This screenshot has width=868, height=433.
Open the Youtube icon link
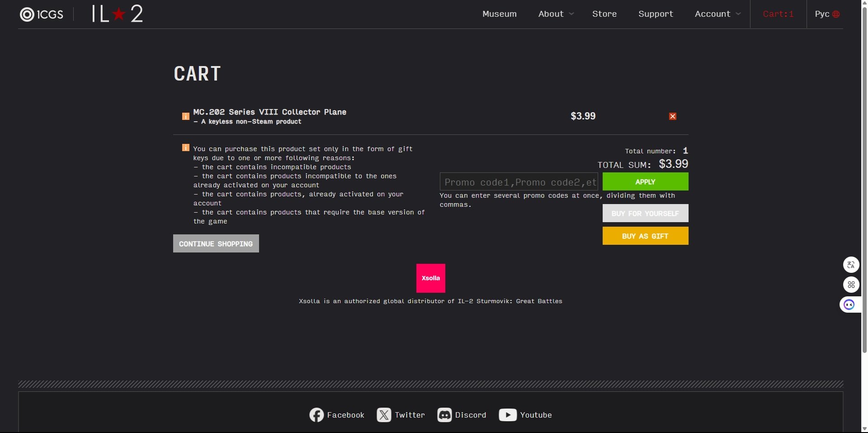pyautogui.click(x=508, y=415)
